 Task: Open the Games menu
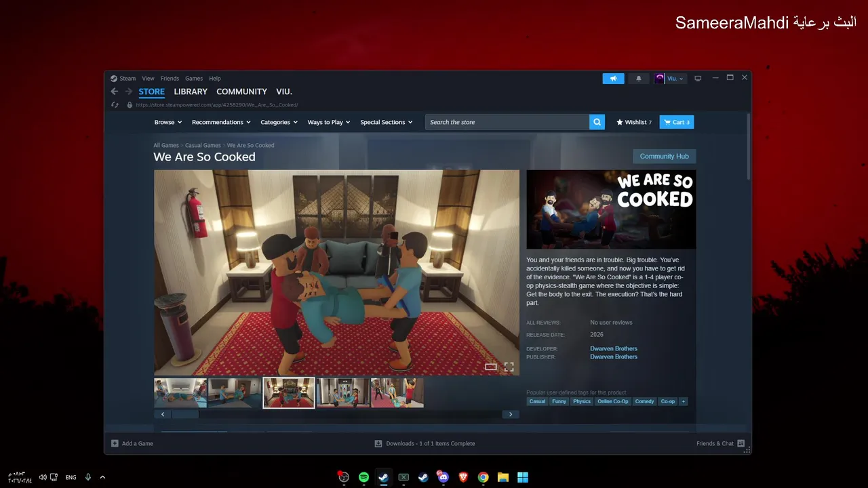point(194,79)
